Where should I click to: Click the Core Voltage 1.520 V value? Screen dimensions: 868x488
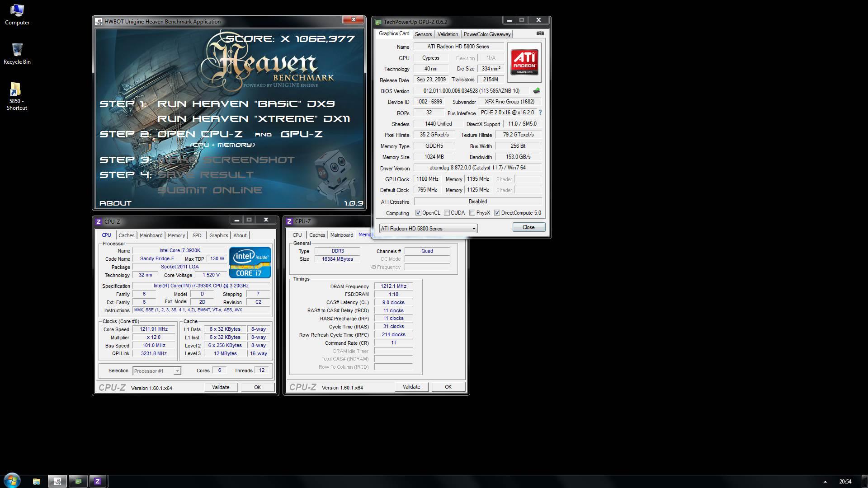pyautogui.click(x=211, y=275)
